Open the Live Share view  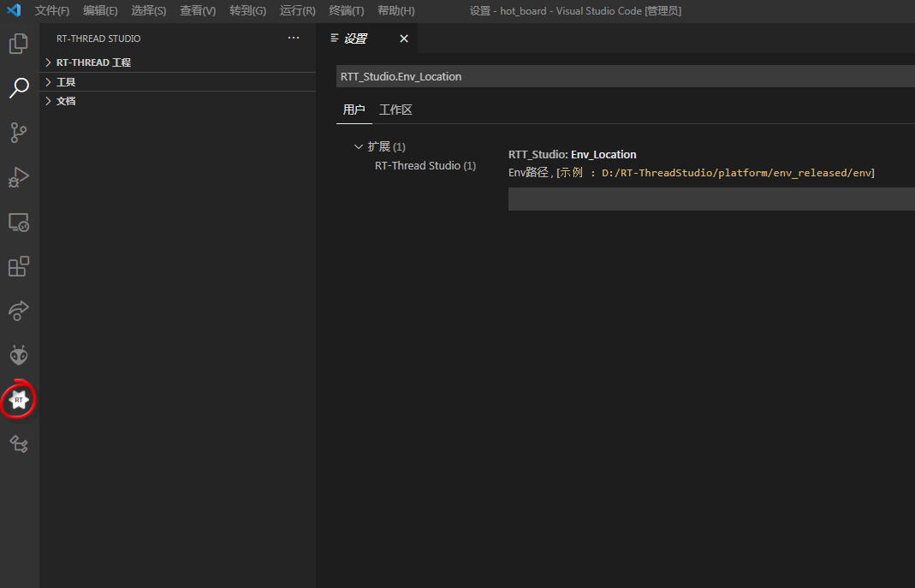(x=19, y=311)
